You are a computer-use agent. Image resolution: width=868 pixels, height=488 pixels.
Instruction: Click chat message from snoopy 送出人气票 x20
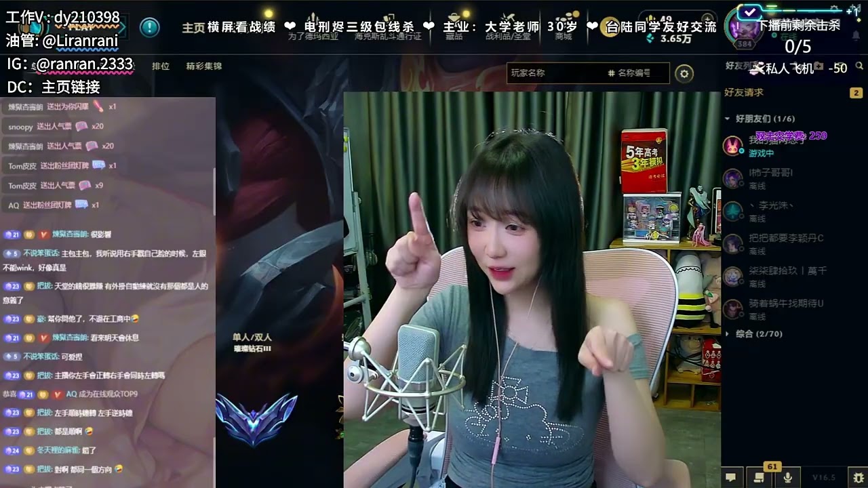pyautogui.click(x=56, y=126)
